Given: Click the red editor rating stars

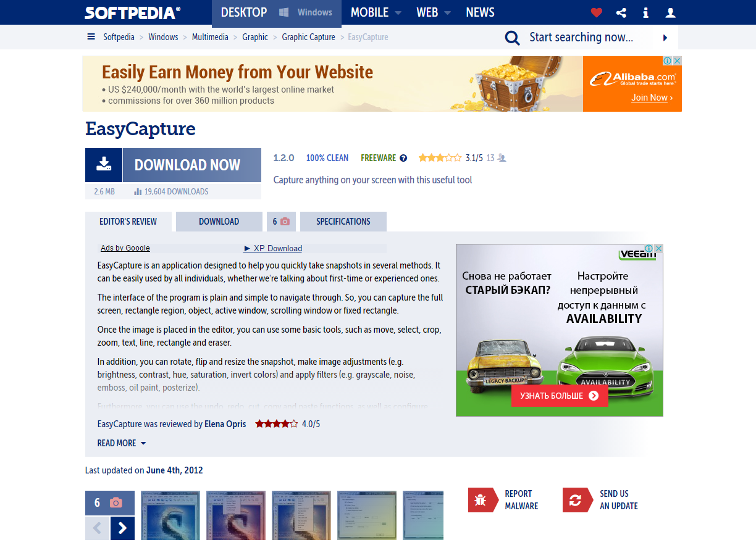Looking at the screenshot, I should 276,424.
